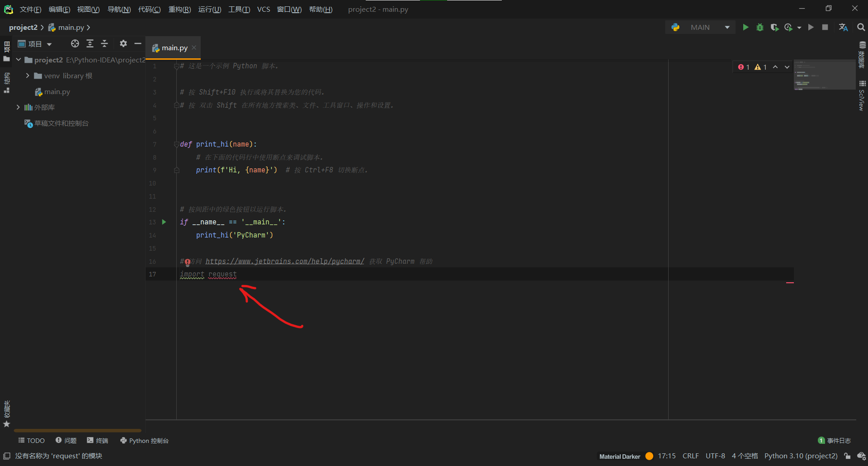Open the profiler dropdown arrow

pyautogui.click(x=799, y=28)
